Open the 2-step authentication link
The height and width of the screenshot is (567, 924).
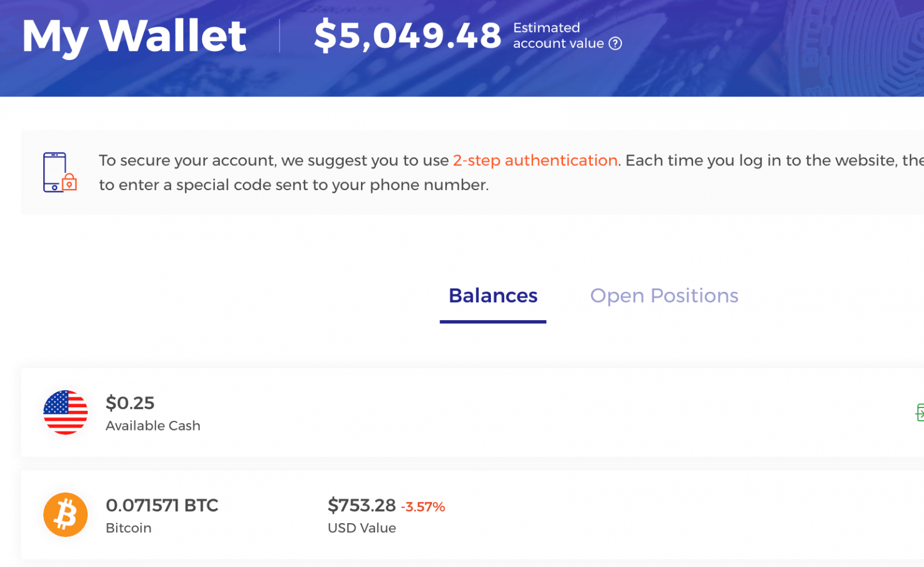tap(535, 160)
